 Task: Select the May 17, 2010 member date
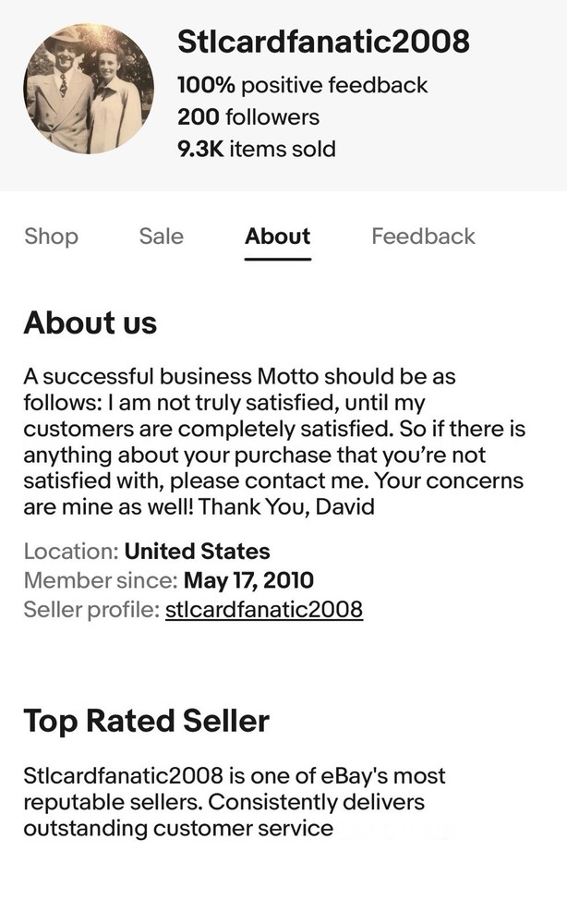coord(248,580)
